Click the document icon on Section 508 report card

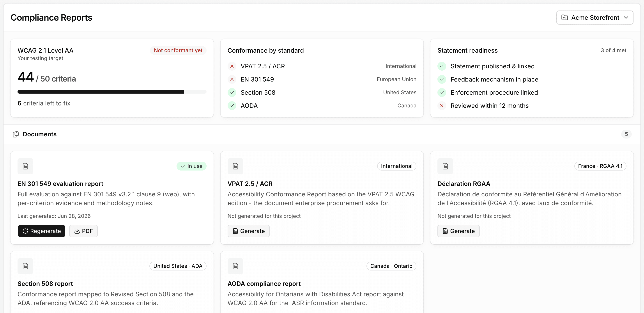pyautogui.click(x=25, y=266)
